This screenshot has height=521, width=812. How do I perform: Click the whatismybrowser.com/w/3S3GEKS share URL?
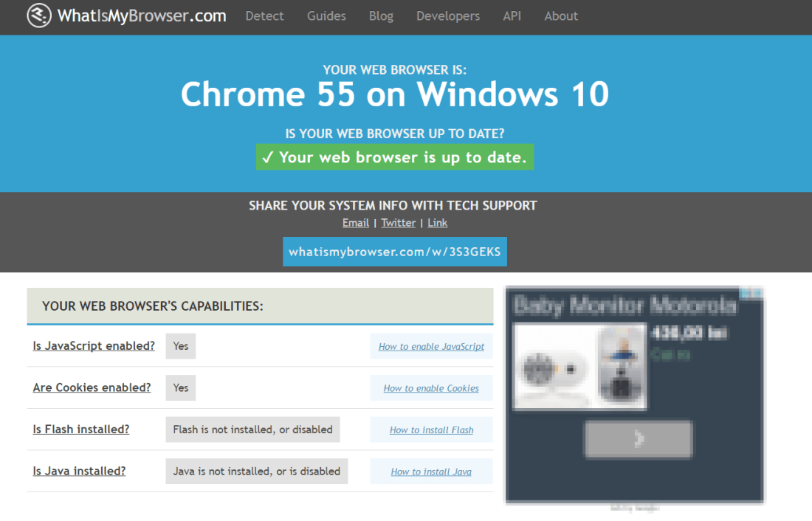pyautogui.click(x=395, y=252)
